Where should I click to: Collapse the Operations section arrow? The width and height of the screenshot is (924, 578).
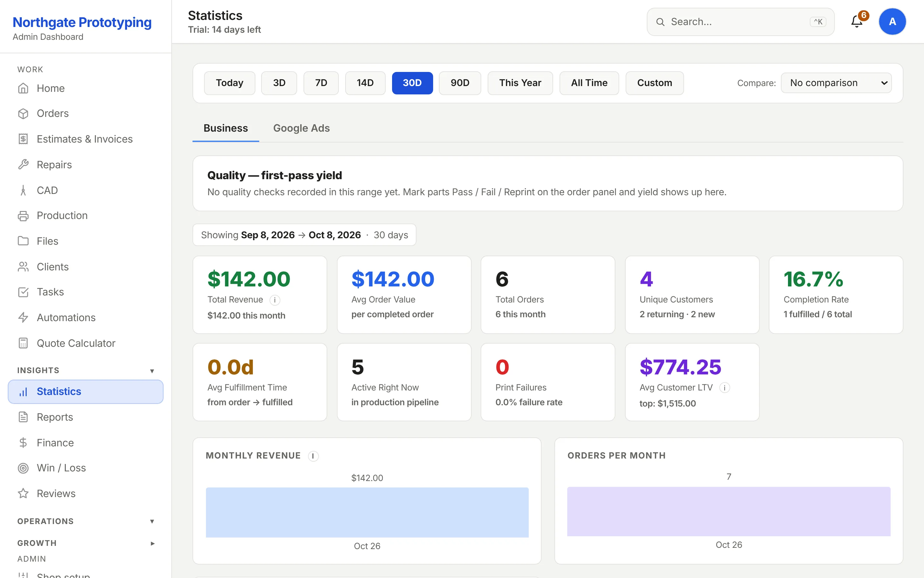click(x=152, y=521)
